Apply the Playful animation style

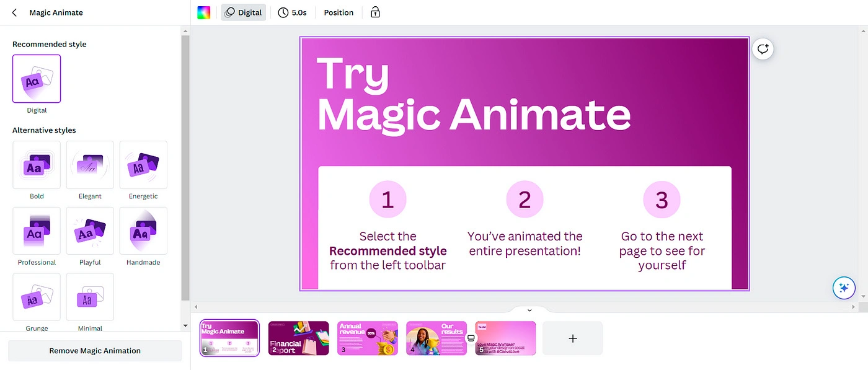[x=90, y=231]
